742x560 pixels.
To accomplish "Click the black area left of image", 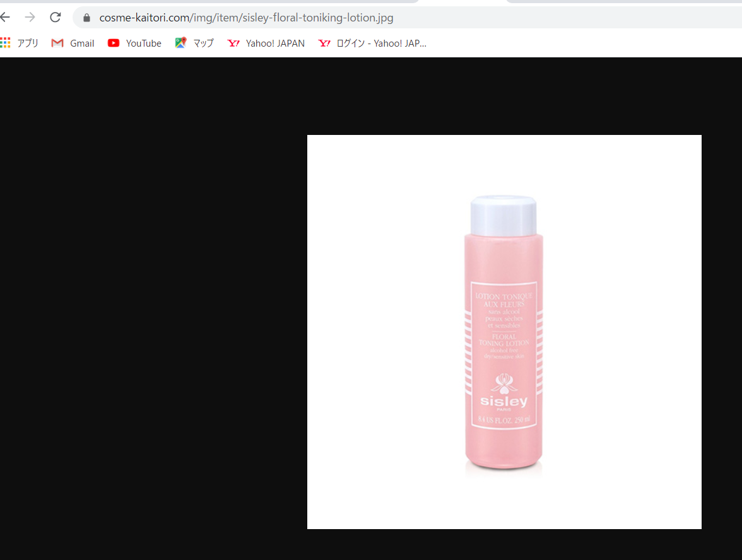I will (151, 315).
